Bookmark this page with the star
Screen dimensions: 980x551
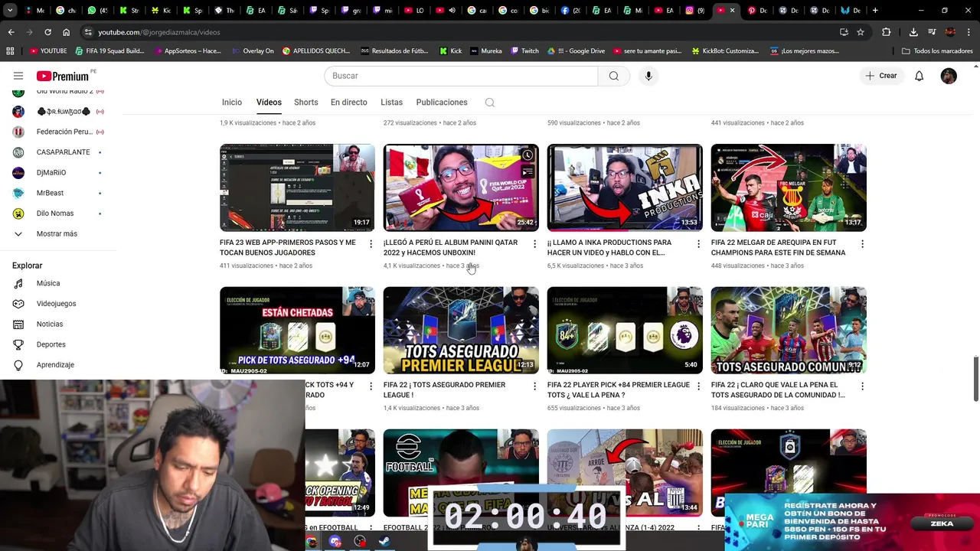pyautogui.click(x=861, y=32)
